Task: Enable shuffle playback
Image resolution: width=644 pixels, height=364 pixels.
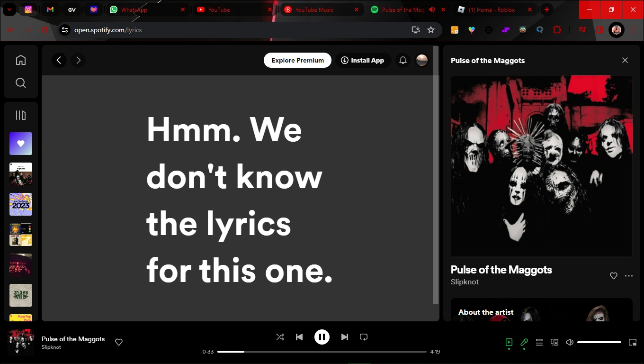Action: 280,337
